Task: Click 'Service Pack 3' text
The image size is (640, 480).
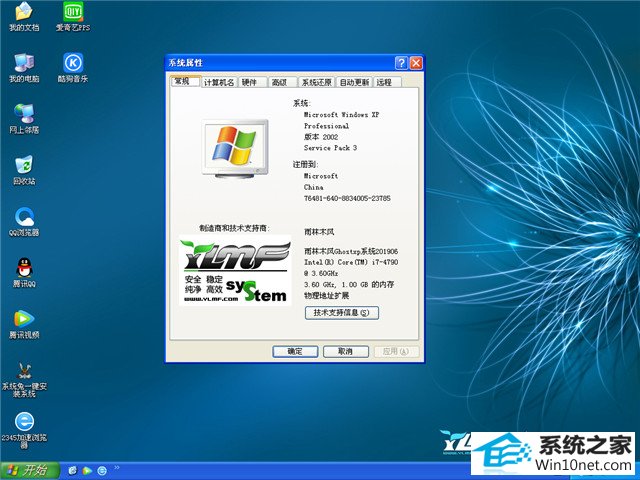Action: coord(330,148)
